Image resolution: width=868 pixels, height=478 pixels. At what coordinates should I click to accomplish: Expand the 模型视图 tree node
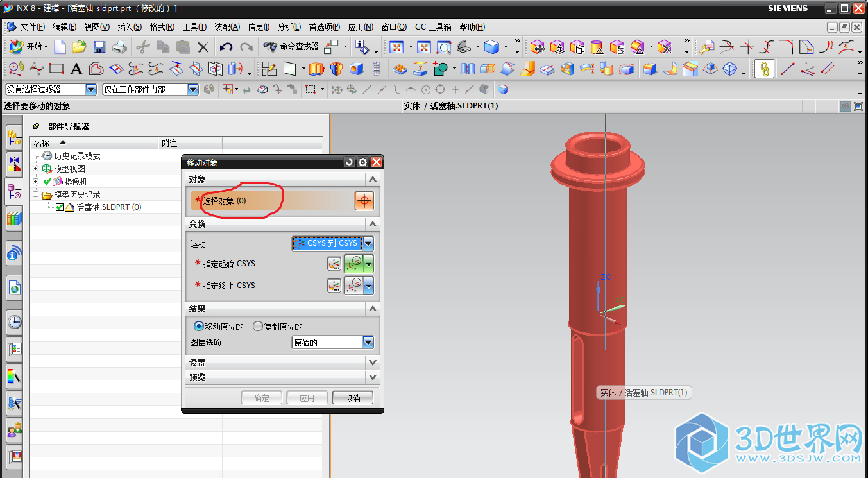[x=35, y=169]
